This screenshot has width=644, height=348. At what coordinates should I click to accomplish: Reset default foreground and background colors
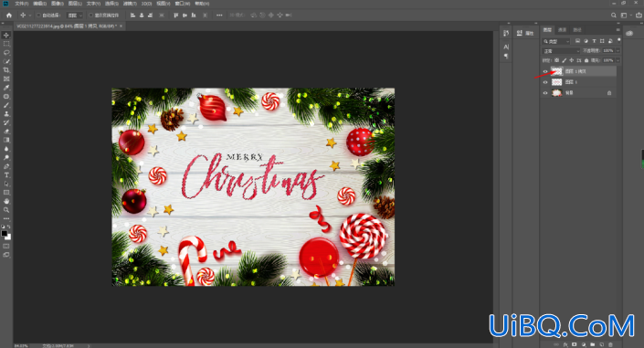coord(3,227)
